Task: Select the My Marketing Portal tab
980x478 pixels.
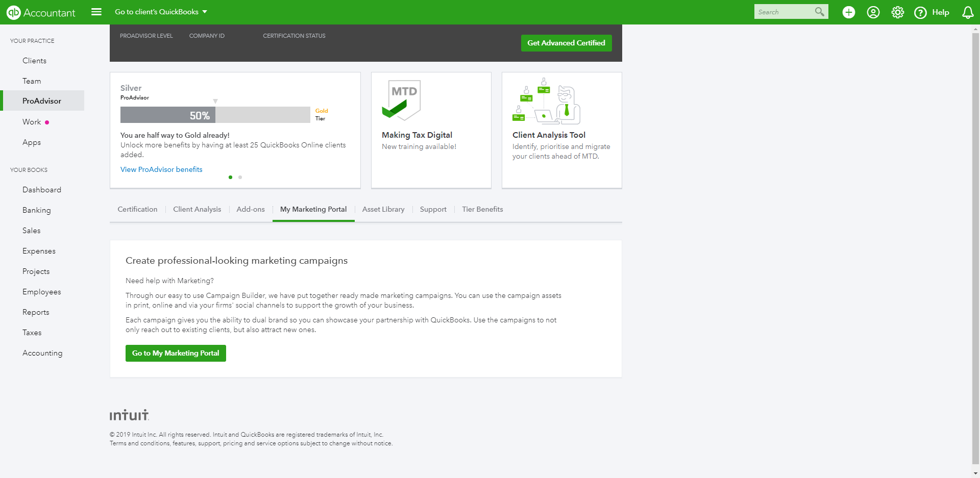Action: coord(313,209)
